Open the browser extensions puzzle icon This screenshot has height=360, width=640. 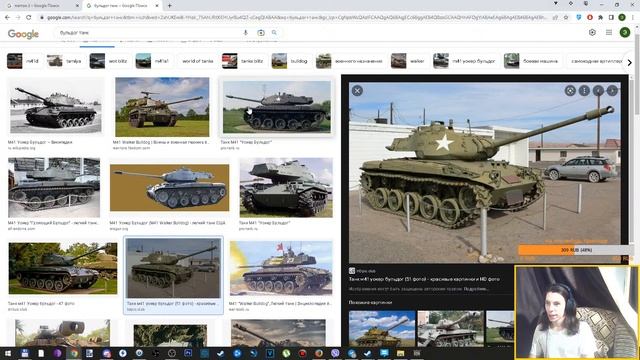click(600, 18)
